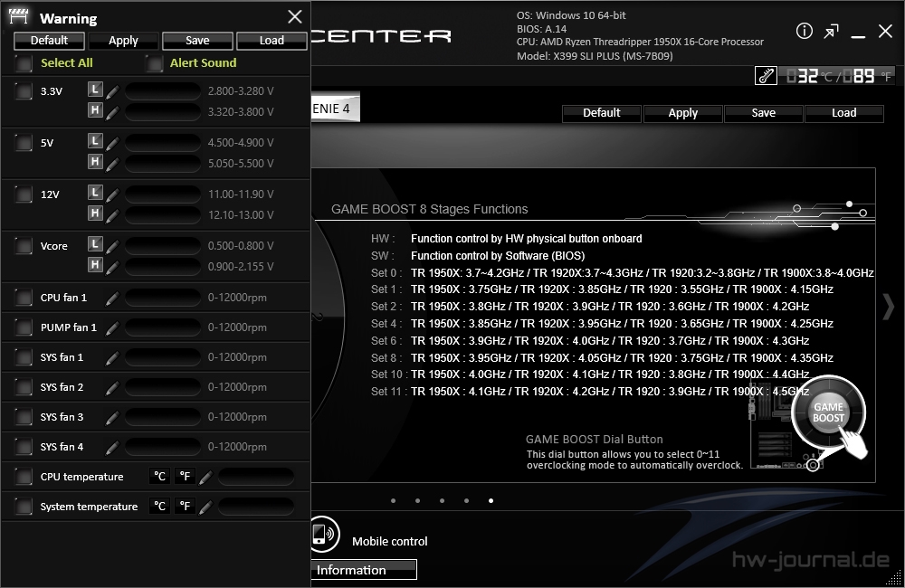
Task: Jump to the fourth slide dot
Action: (x=466, y=501)
